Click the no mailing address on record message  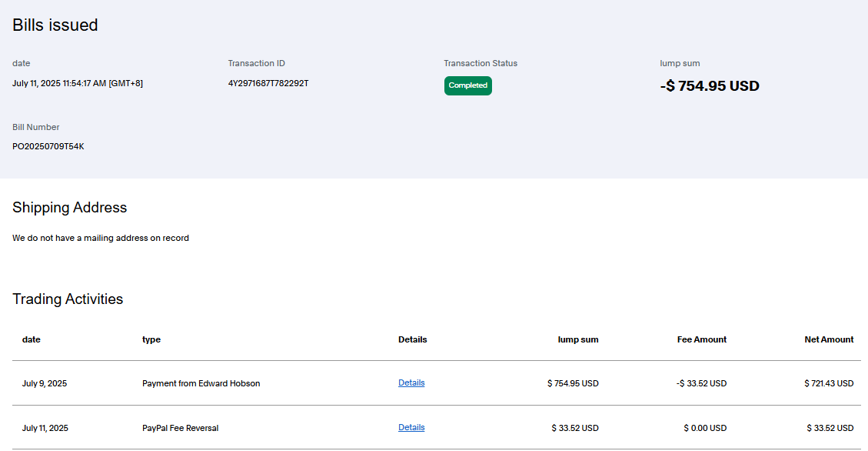coord(101,239)
